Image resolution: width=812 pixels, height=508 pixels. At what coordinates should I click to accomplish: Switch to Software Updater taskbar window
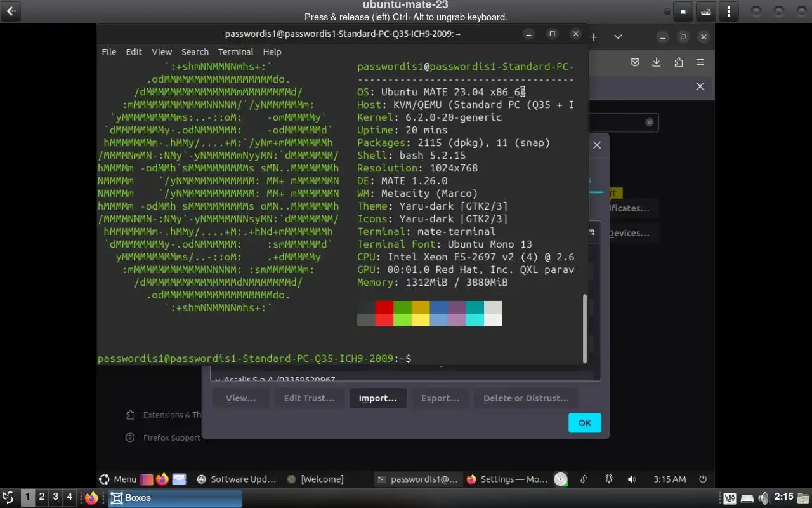click(237, 479)
